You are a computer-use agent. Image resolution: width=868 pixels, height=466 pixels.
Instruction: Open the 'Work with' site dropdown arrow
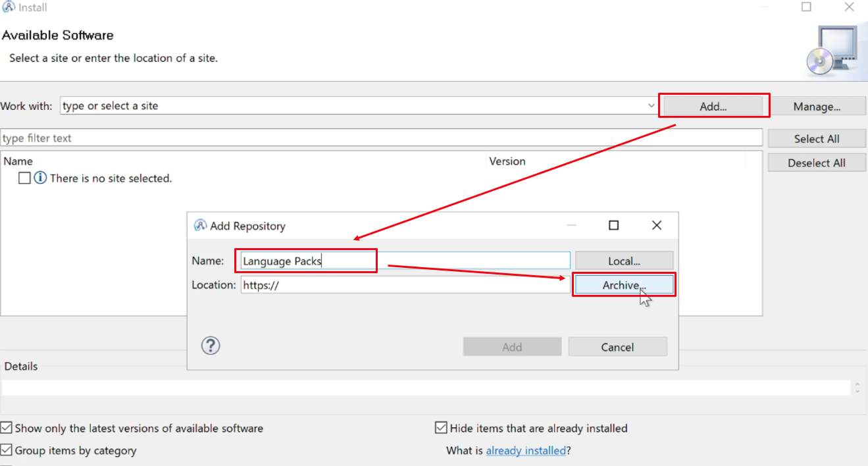pyautogui.click(x=651, y=105)
